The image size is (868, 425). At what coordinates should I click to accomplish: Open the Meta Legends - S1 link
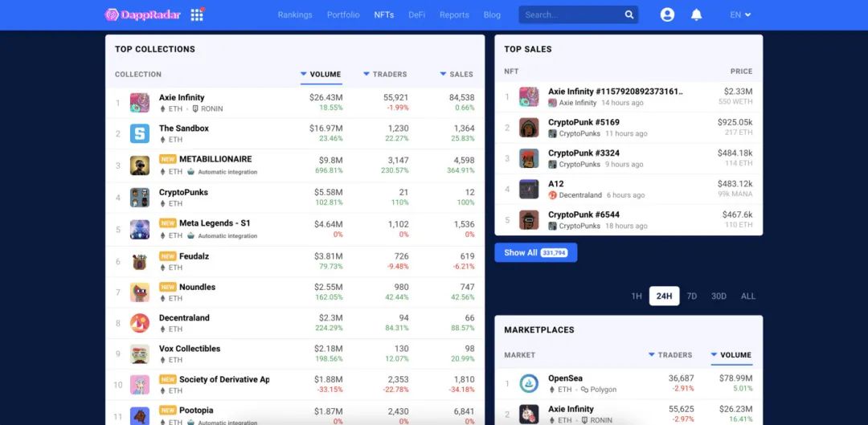[x=215, y=223]
